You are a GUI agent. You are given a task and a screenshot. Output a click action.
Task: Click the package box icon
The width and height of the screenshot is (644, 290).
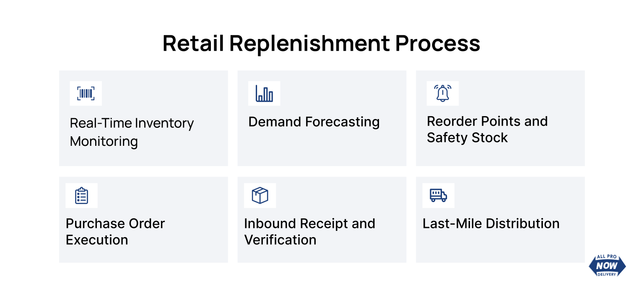[260, 196]
